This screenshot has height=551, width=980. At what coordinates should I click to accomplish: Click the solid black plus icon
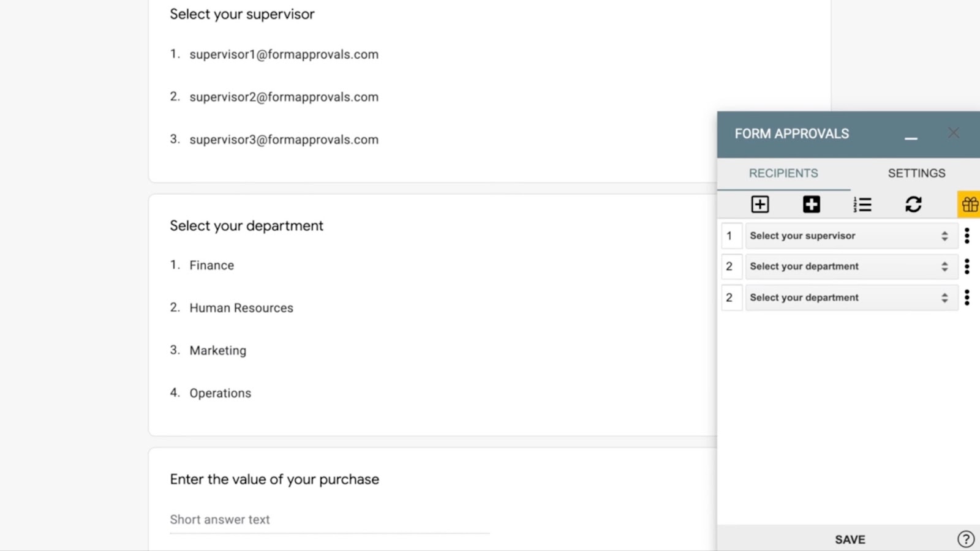coord(811,204)
